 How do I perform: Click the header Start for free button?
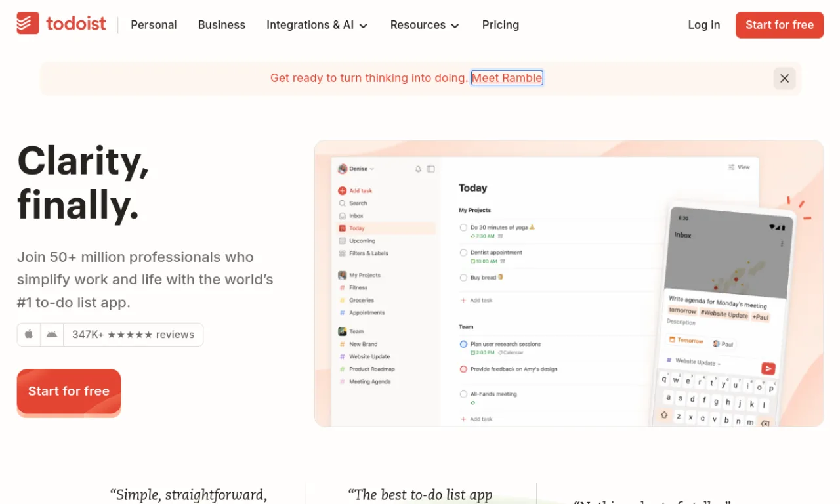coord(780,25)
